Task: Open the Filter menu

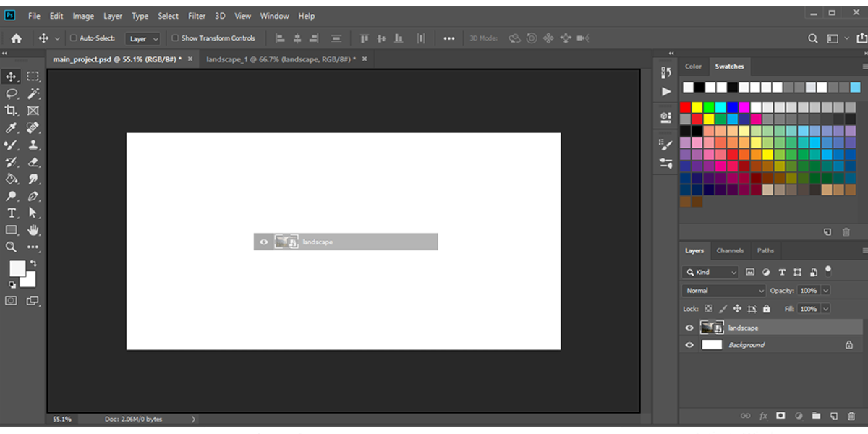Action: click(x=196, y=15)
